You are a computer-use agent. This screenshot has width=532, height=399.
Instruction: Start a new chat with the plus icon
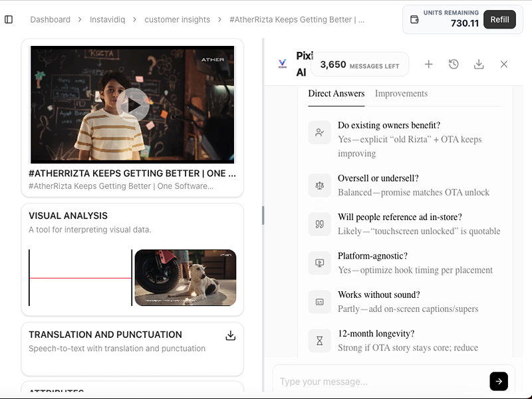[x=429, y=64]
